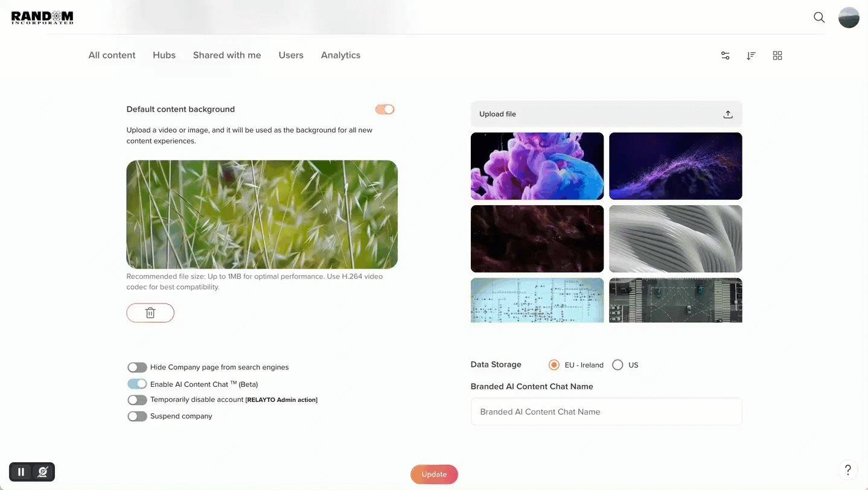Disable the AI Content Chat toggle
Image resolution: width=868 pixels, height=490 pixels.
137,384
